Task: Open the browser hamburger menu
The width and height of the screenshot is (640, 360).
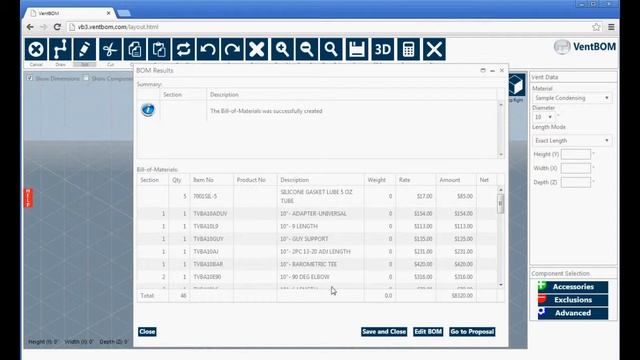Action: pos(611,27)
